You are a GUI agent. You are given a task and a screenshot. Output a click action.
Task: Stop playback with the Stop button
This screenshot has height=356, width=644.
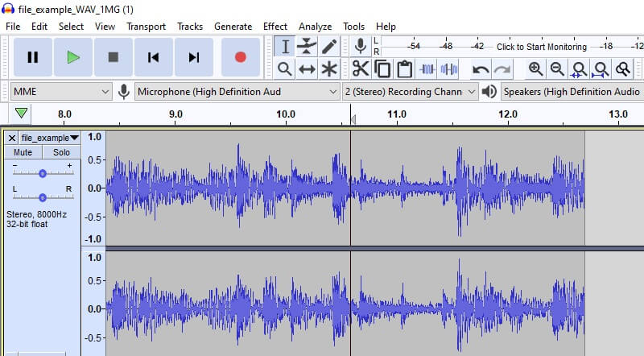coord(114,57)
